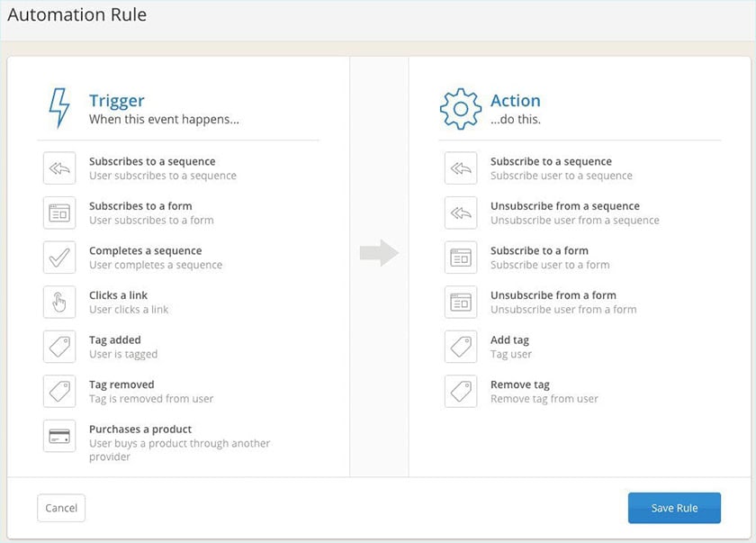
Task: Click the checkmark icon for 'Completes a sequence'
Action: pyautogui.click(x=59, y=257)
